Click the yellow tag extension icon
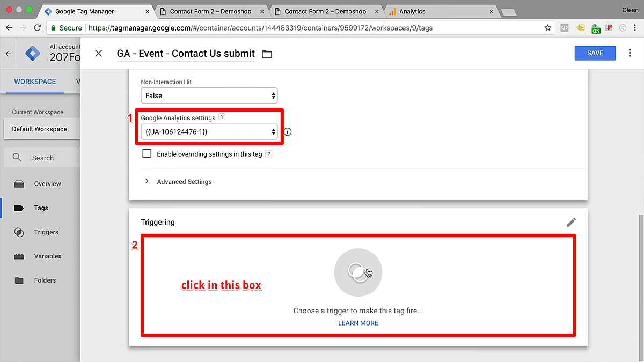 (x=581, y=28)
